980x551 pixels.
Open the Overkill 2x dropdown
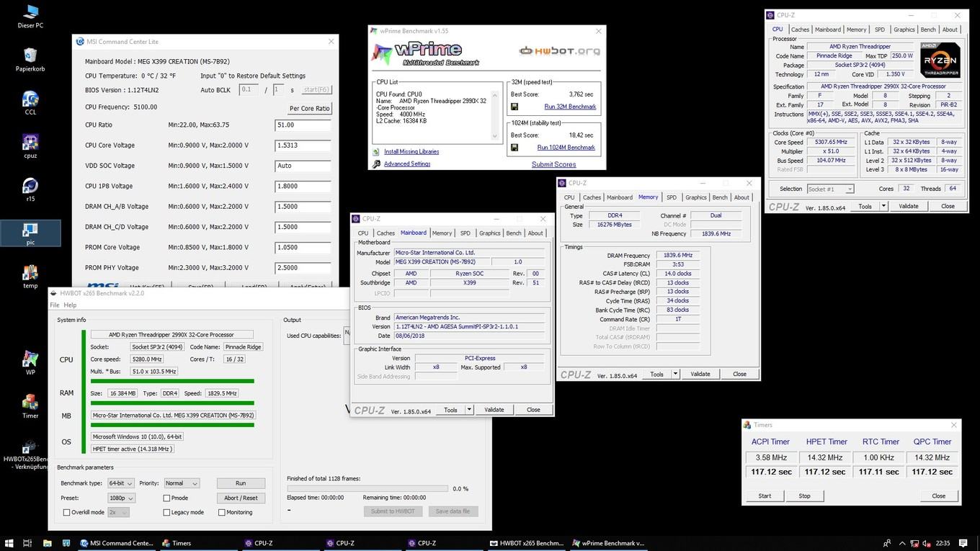[119, 512]
